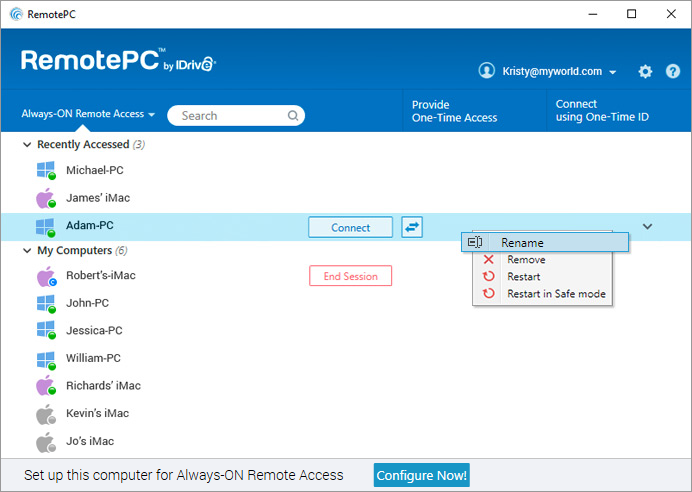Click the RemotePC by IDrive logo banner

pos(118,60)
